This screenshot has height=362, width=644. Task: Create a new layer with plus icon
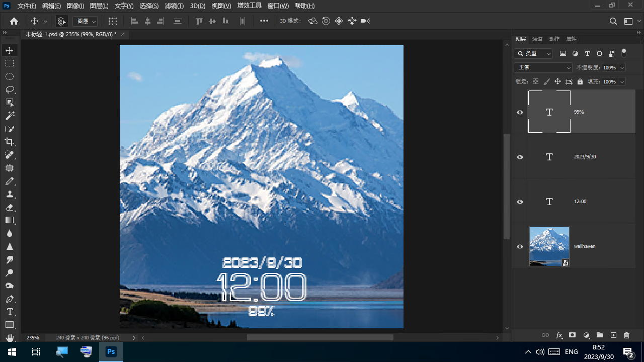pos(613,335)
